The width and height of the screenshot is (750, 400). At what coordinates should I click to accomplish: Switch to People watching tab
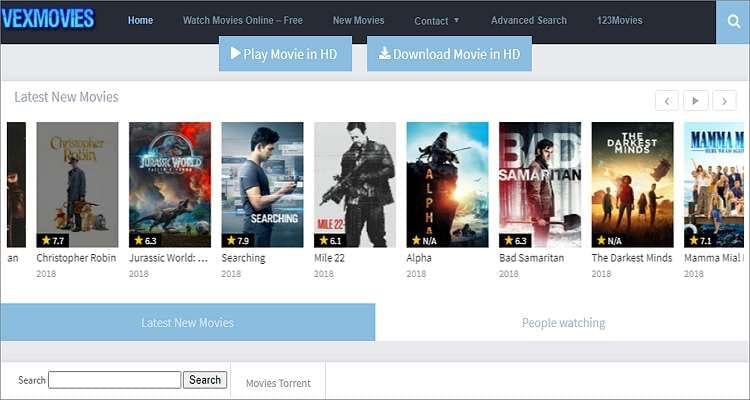(563, 322)
